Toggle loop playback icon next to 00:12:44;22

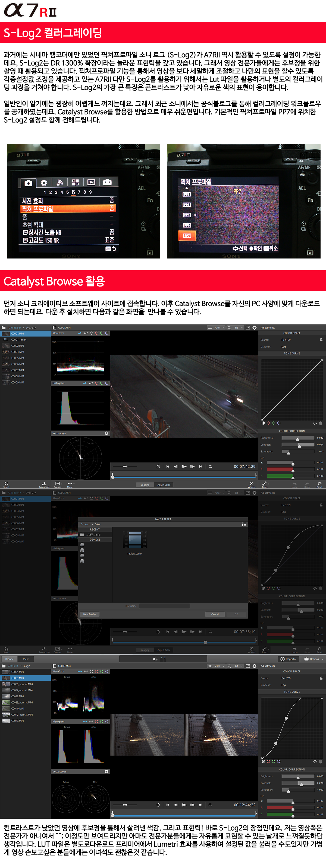pyautogui.click(x=210, y=805)
